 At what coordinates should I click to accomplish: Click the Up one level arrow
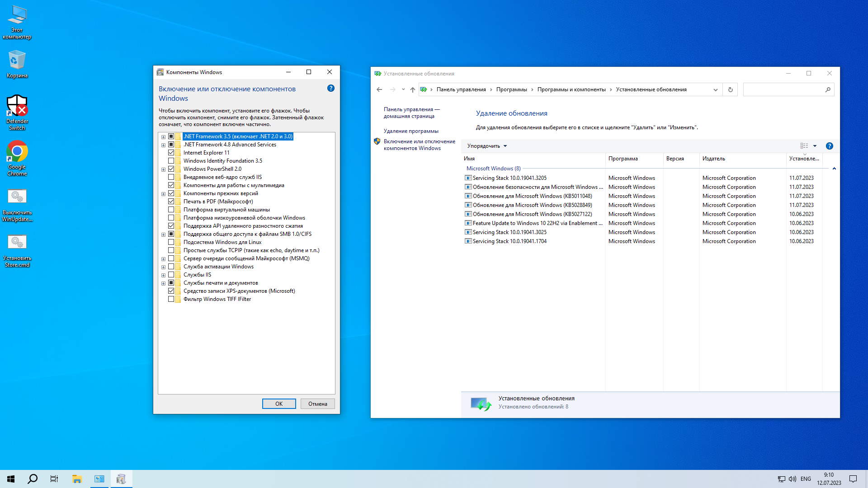point(412,89)
